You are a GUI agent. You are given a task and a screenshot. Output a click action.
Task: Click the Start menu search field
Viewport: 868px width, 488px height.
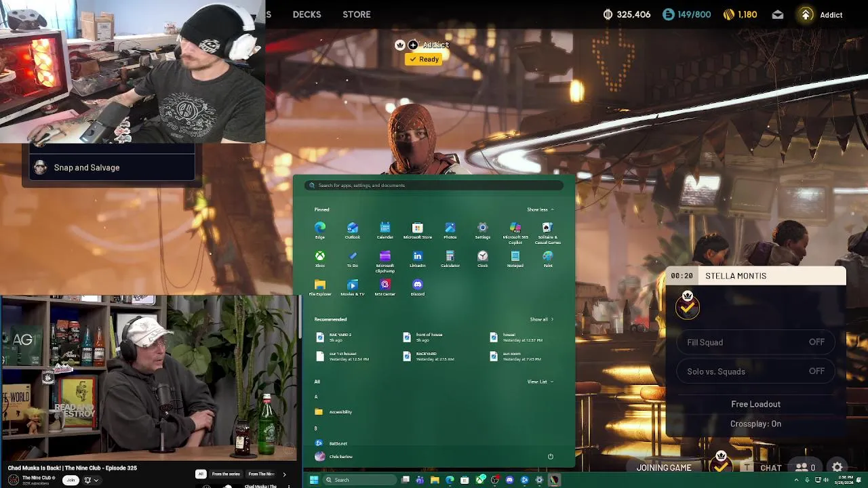coord(434,185)
